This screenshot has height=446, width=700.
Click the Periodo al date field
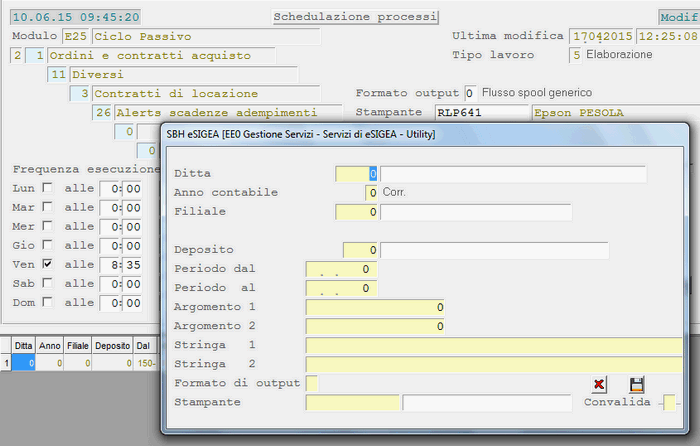[x=342, y=288]
